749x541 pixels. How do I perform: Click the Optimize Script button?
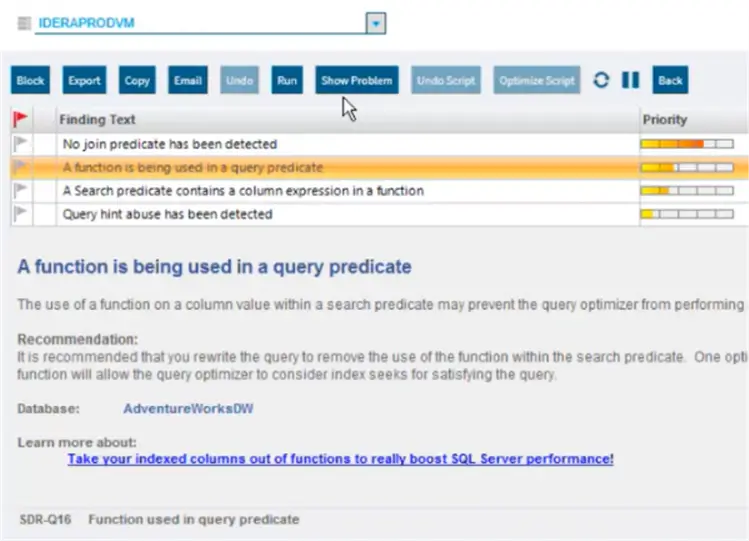(537, 80)
